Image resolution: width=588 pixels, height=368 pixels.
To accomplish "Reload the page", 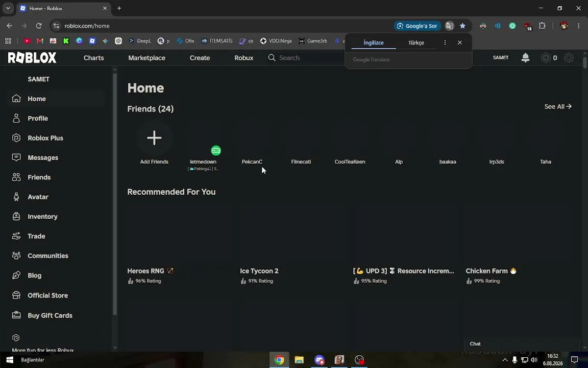I will [x=39, y=26].
